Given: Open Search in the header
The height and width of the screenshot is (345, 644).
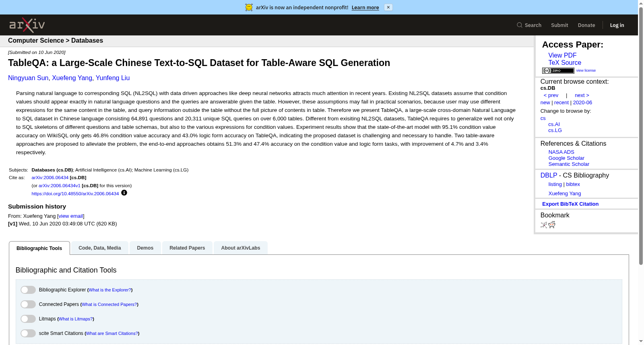Looking at the screenshot, I should (529, 25).
